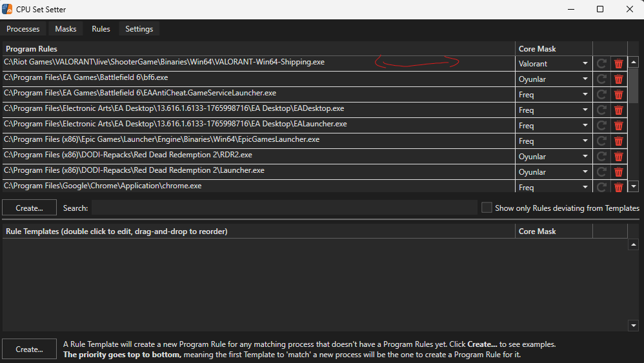The height and width of the screenshot is (363, 644).
Task: Open Core Mask dropdown for bf6.exe
Action: click(554, 79)
